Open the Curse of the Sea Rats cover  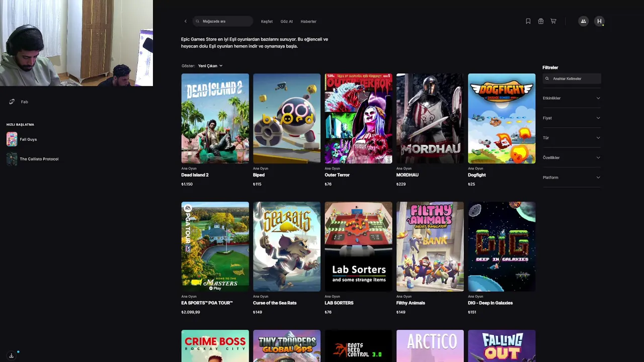pos(287,246)
